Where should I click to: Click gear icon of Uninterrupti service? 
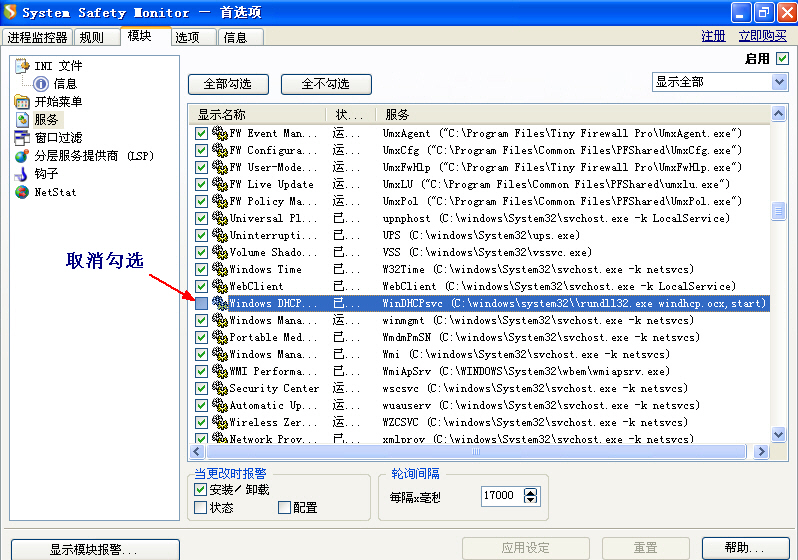(219, 235)
